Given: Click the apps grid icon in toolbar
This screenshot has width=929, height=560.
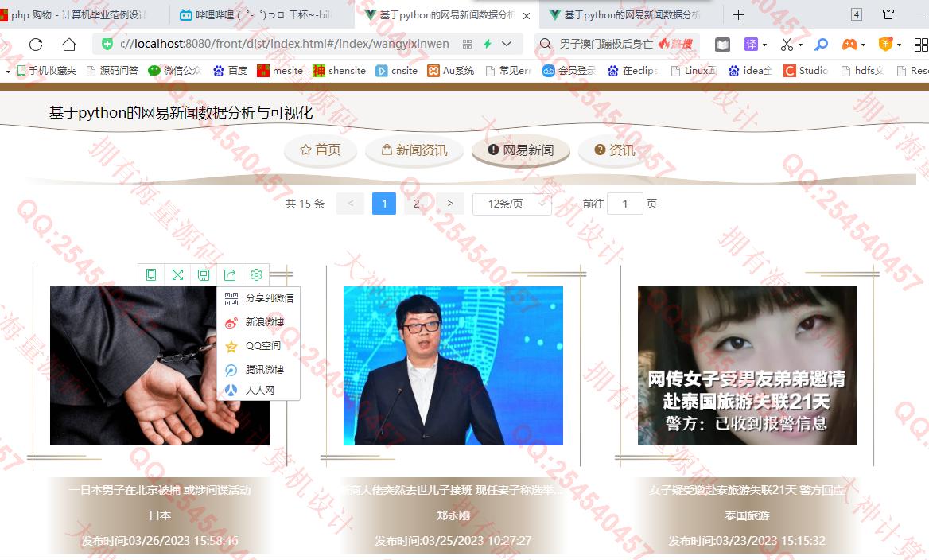Looking at the screenshot, I should (921, 45).
